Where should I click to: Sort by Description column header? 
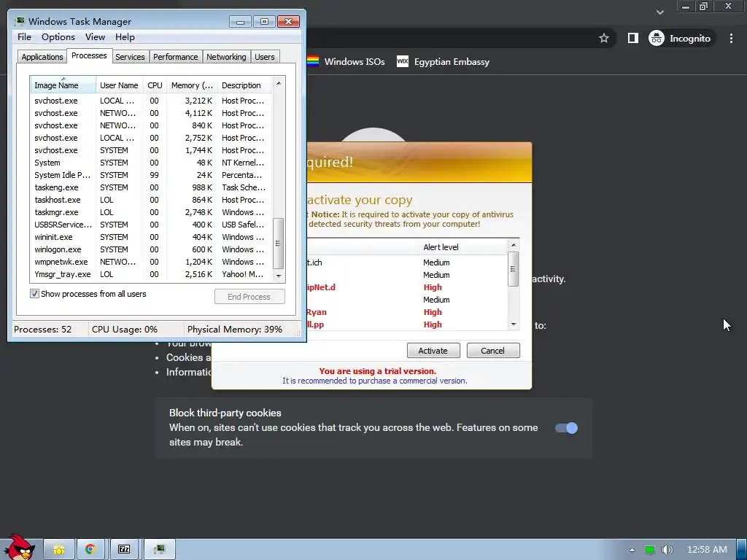tap(245, 85)
